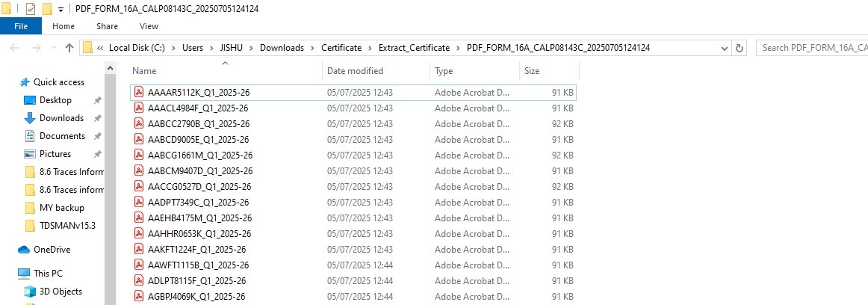Open the Customize Quick Access Toolbar dropdown

pos(61,10)
